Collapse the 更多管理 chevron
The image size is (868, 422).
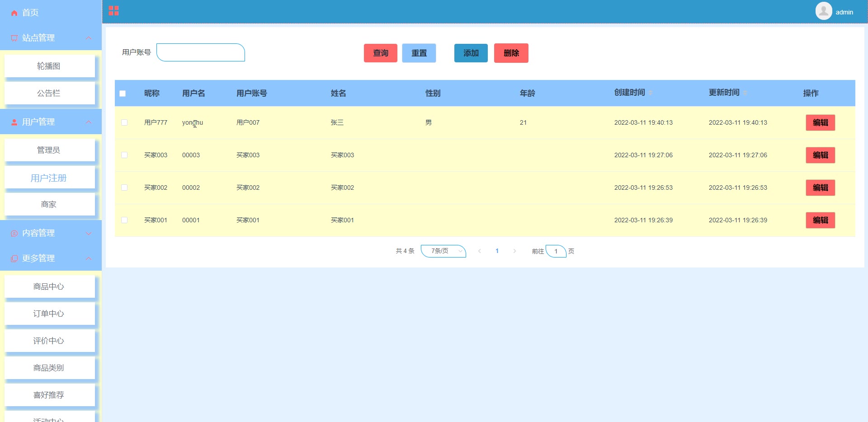pos(89,258)
